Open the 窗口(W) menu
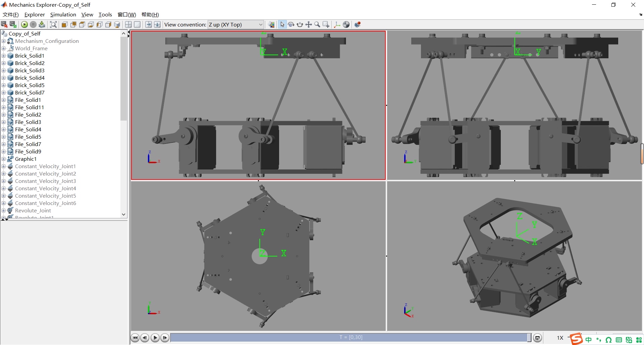Image resolution: width=644 pixels, height=345 pixels. (x=127, y=14)
